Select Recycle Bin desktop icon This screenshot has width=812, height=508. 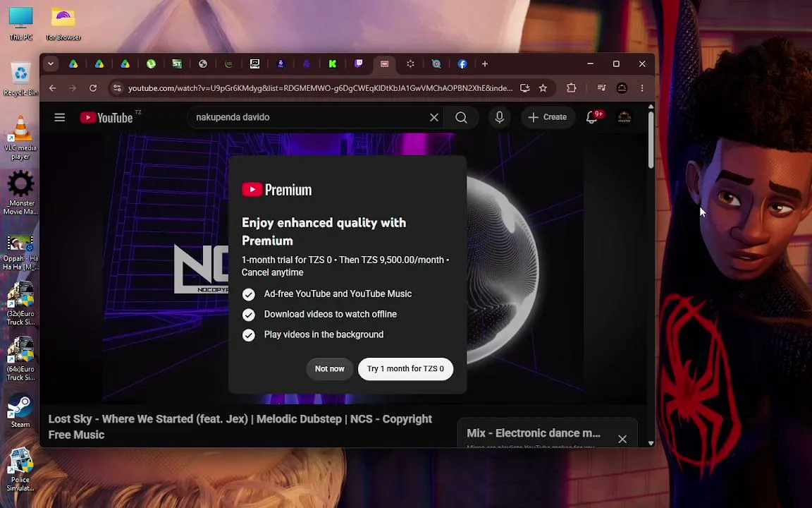click(x=20, y=79)
